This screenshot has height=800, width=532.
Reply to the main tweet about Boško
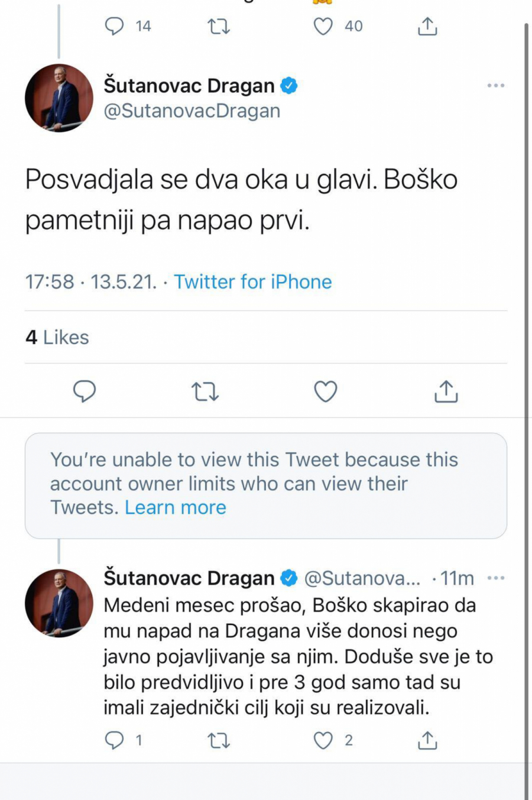[x=85, y=391]
